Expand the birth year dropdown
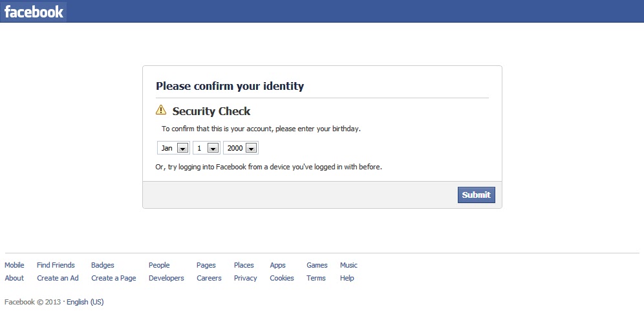This screenshot has width=644, height=320. [x=241, y=148]
